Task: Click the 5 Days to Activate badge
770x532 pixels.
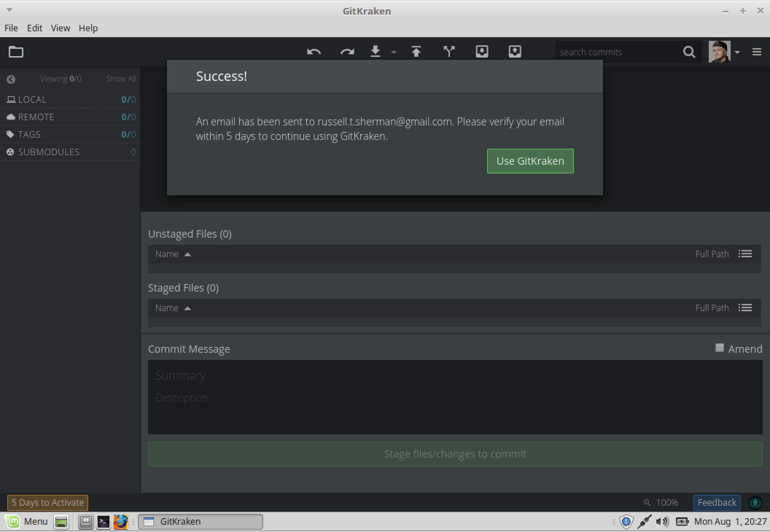Action: (x=48, y=502)
